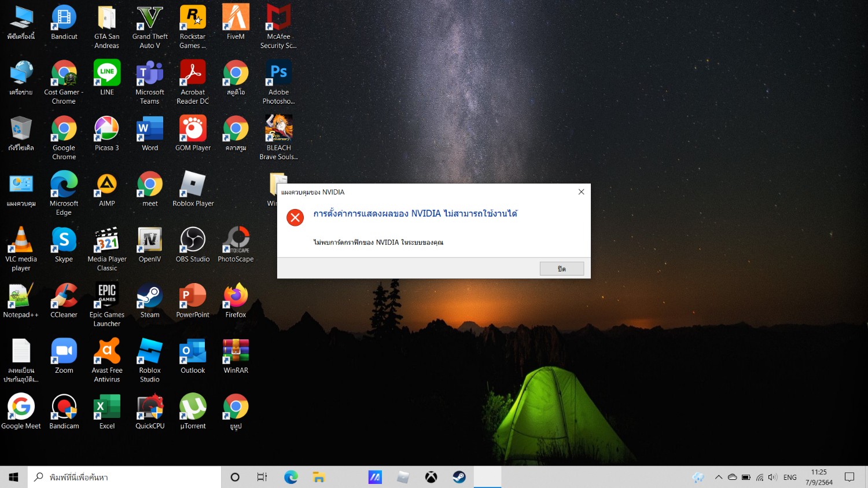Open the Xbox app on taskbar
The image size is (868, 488).
(x=431, y=477)
